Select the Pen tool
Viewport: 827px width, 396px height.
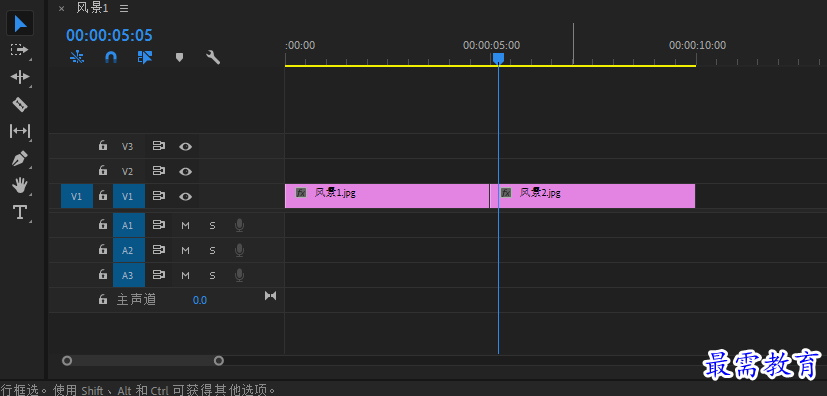point(20,158)
